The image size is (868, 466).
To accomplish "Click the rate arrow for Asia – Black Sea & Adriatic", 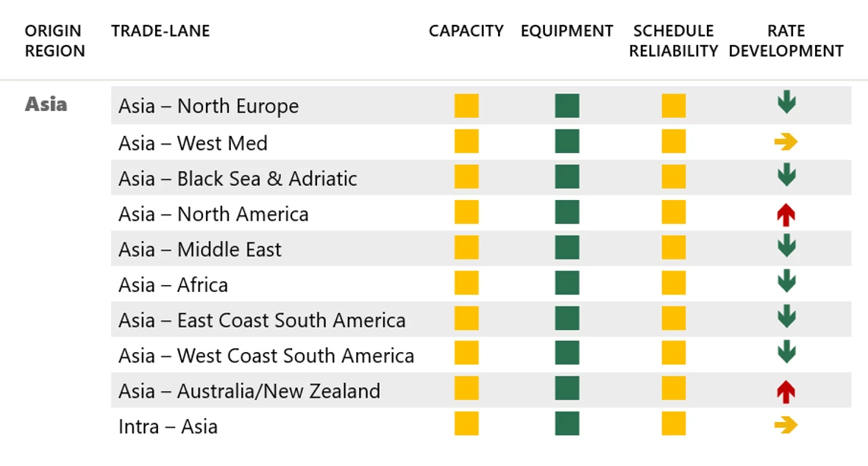I will pyautogui.click(x=786, y=175).
